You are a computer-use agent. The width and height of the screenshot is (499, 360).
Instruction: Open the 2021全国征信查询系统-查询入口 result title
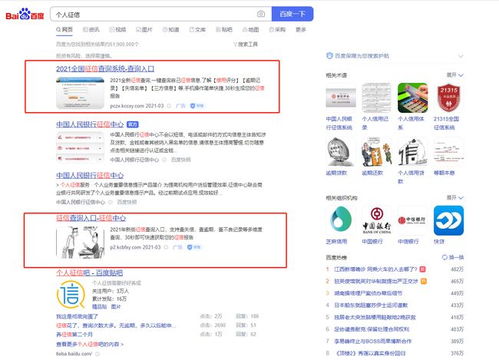[x=105, y=69]
